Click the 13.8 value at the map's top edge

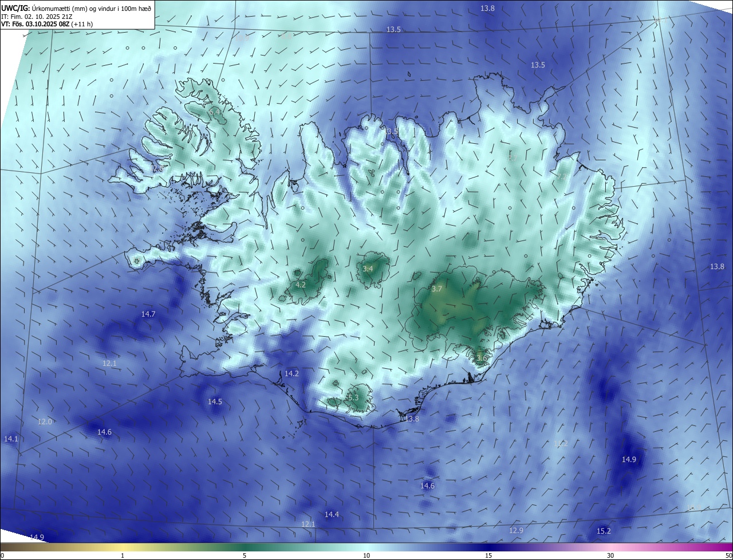pos(487,8)
